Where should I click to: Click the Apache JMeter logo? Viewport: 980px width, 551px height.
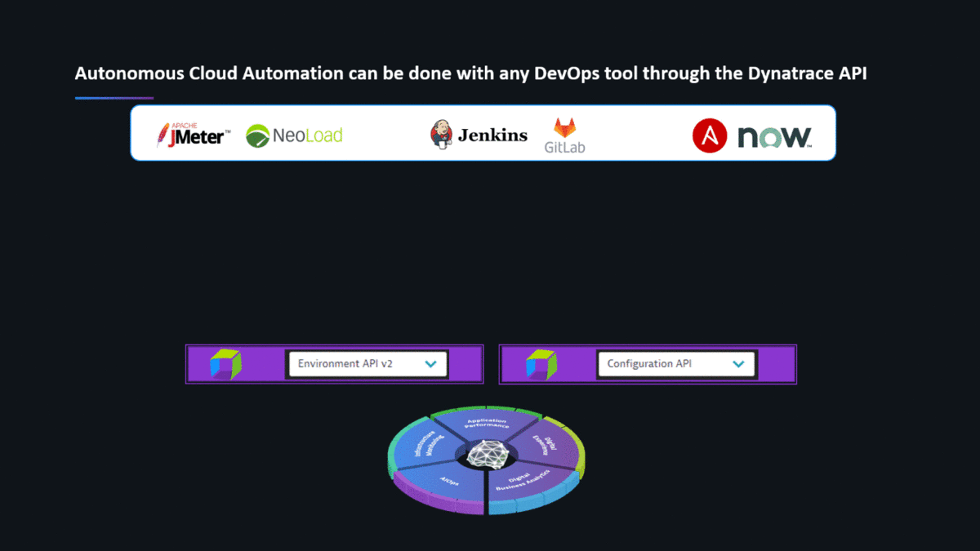pyautogui.click(x=194, y=135)
